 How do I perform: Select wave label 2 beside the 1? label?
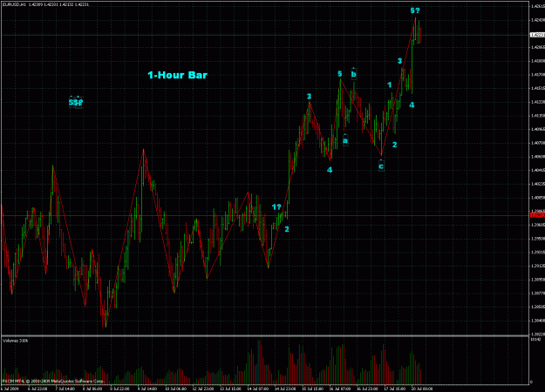pyautogui.click(x=287, y=229)
